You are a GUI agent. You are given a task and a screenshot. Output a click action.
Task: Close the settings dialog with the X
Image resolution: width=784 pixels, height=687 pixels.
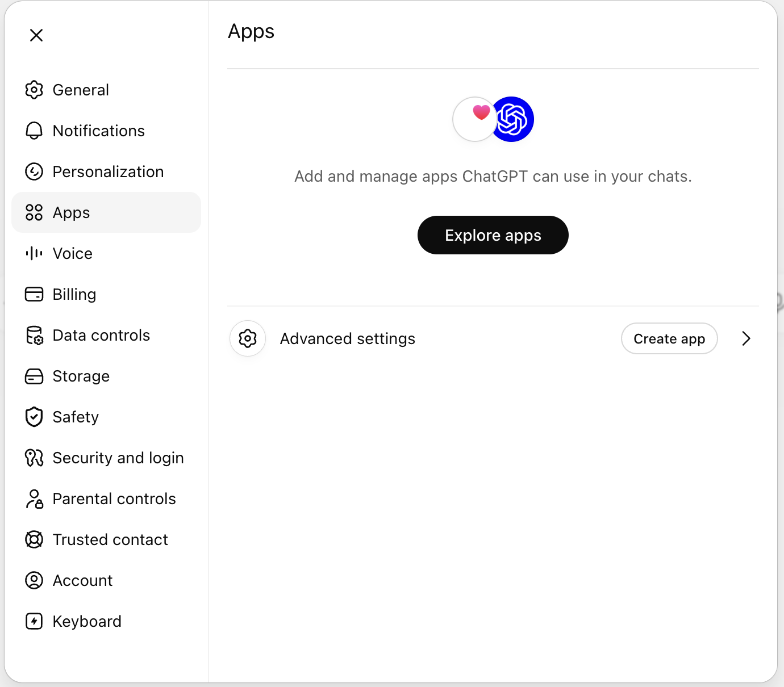tap(36, 35)
